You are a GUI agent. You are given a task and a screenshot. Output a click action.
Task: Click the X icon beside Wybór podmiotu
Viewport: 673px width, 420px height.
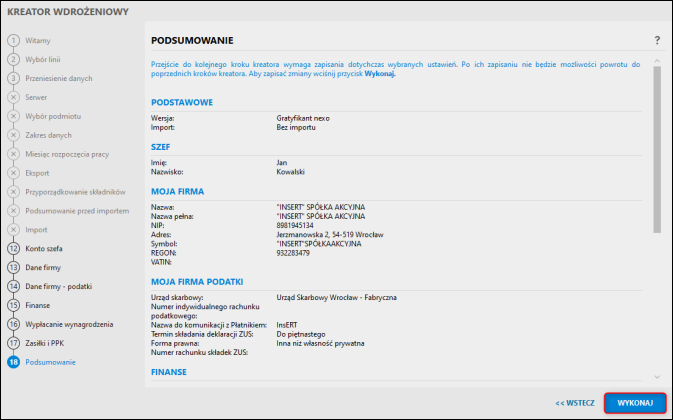(13, 116)
